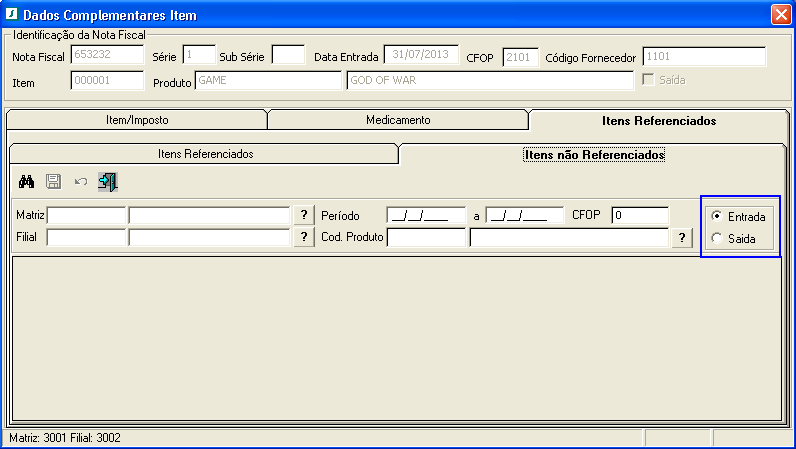Click the Período start date field
Viewport: 796px width, 449px height.
[x=426, y=215]
